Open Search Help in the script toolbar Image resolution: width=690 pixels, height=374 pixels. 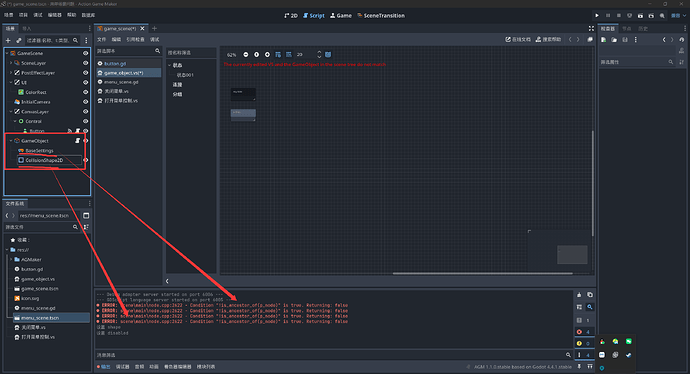pyautogui.click(x=548, y=40)
